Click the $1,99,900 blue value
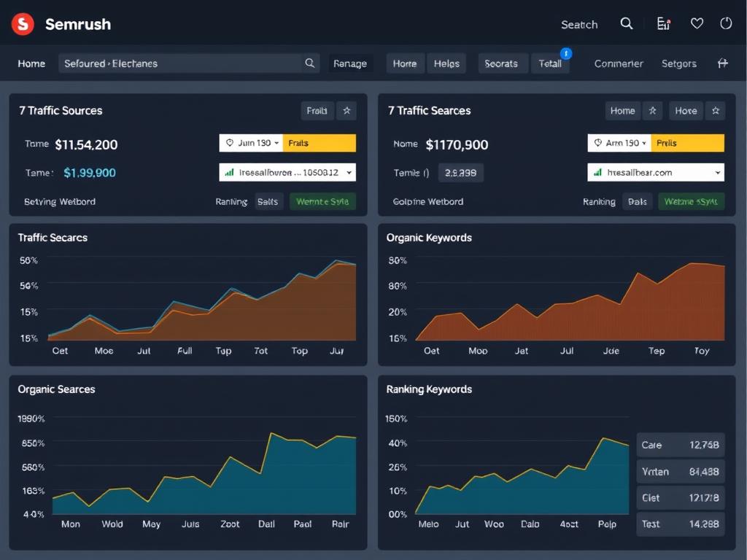The height and width of the screenshot is (560, 747). click(x=90, y=172)
